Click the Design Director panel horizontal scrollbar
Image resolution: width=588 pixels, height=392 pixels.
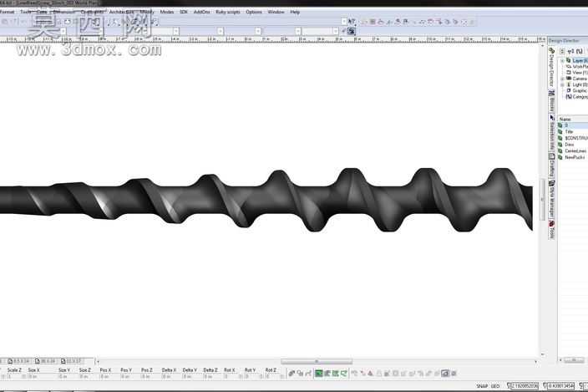click(574, 360)
